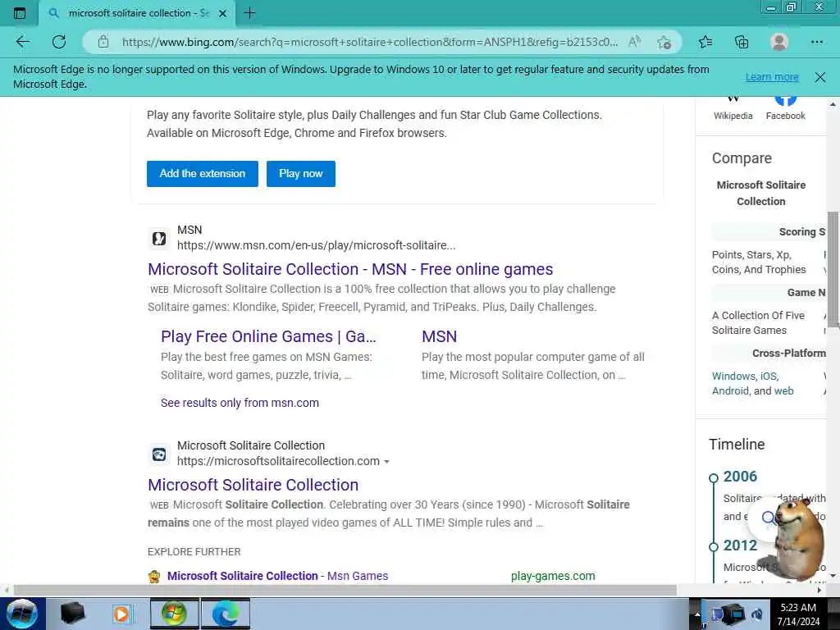
Task: Open the tab actions menu icon
Action: (20, 13)
